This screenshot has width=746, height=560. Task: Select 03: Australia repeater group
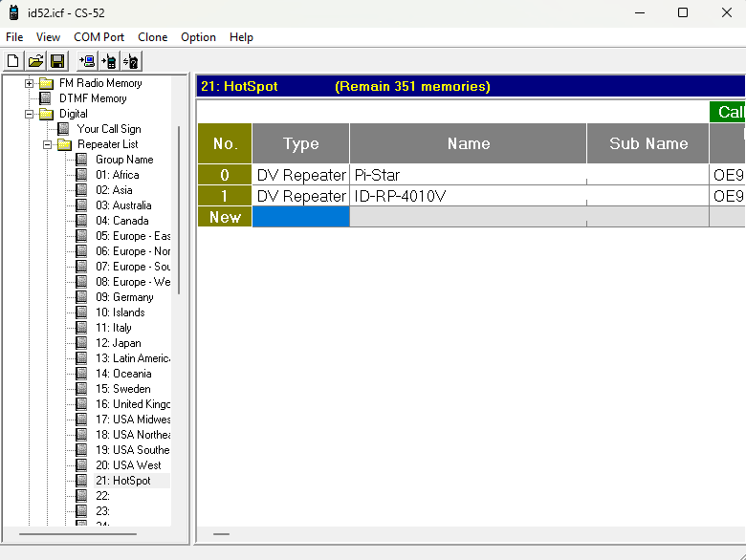123,205
